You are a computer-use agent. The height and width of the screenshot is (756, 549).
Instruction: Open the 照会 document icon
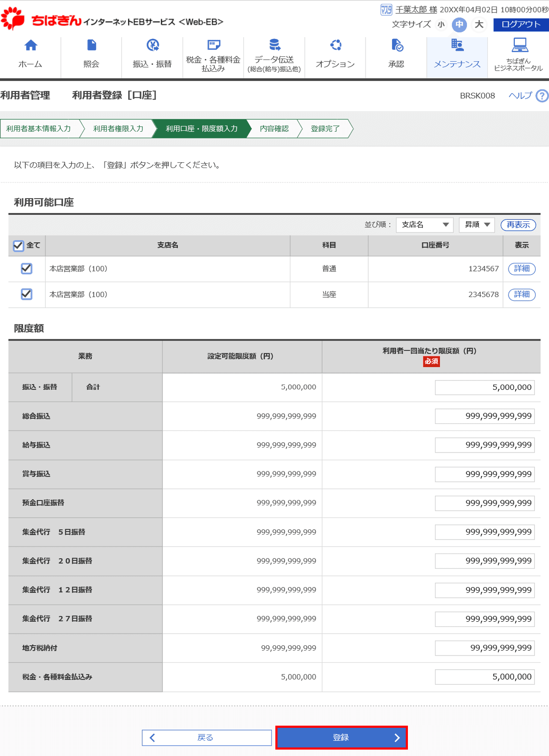91,45
